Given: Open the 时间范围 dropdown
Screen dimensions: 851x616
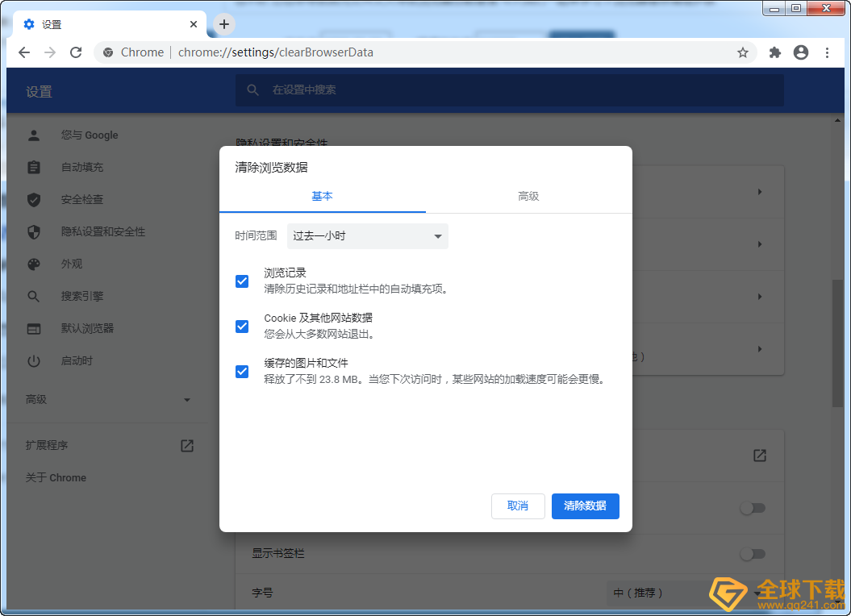Looking at the screenshot, I should [x=367, y=235].
